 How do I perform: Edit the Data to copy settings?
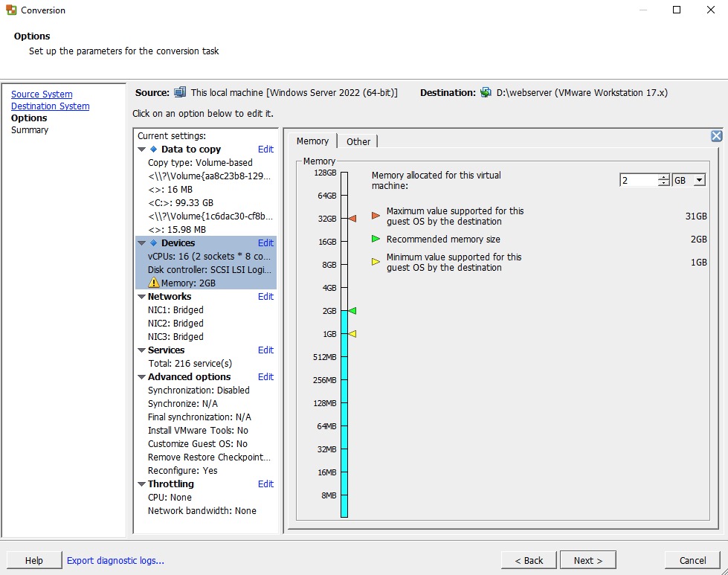pos(265,149)
